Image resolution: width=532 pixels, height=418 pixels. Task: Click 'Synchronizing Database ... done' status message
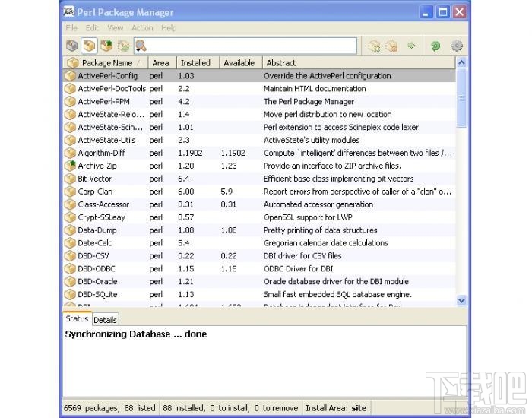coord(136,334)
